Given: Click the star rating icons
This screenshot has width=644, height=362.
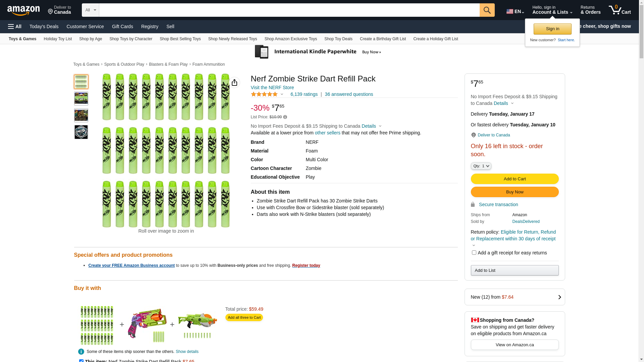Looking at the screenshot, I should coord(264,95).
